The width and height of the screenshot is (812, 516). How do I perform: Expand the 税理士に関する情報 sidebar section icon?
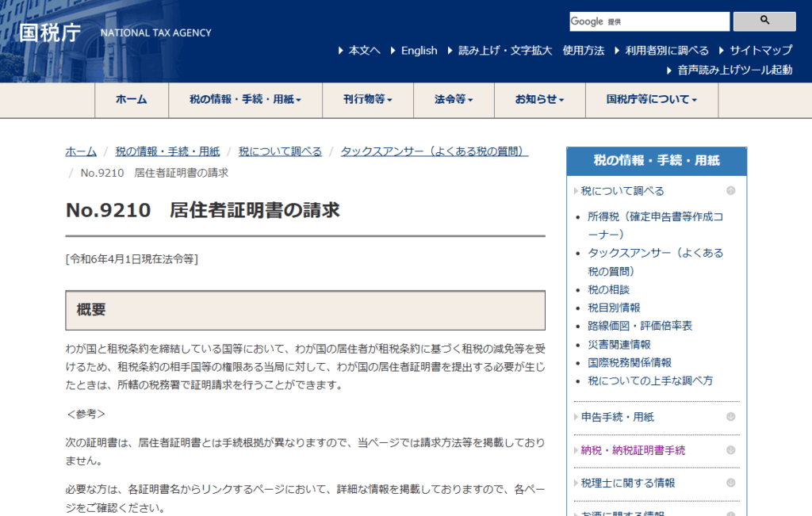click(730, 483)
